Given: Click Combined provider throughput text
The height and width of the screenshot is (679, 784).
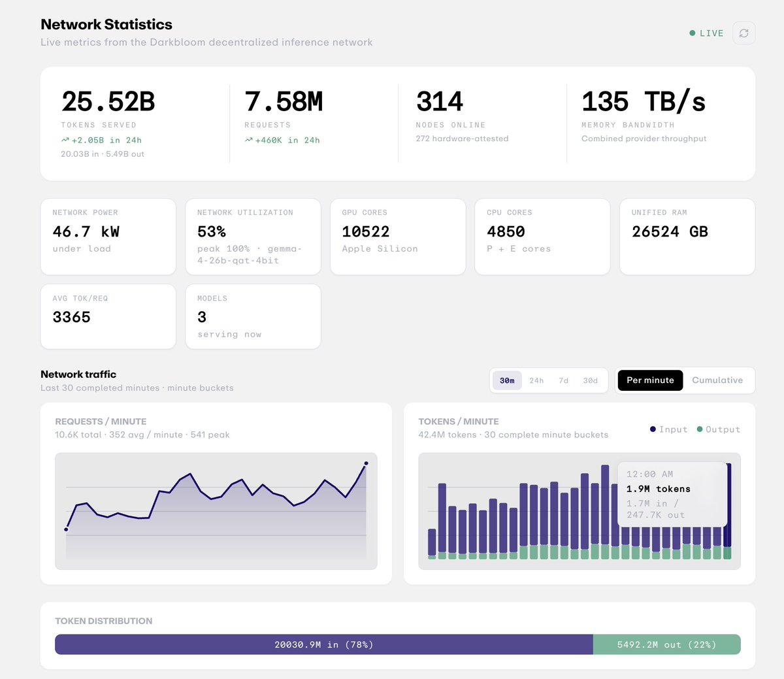Looking at the screenshot, I should click(644, 139).
